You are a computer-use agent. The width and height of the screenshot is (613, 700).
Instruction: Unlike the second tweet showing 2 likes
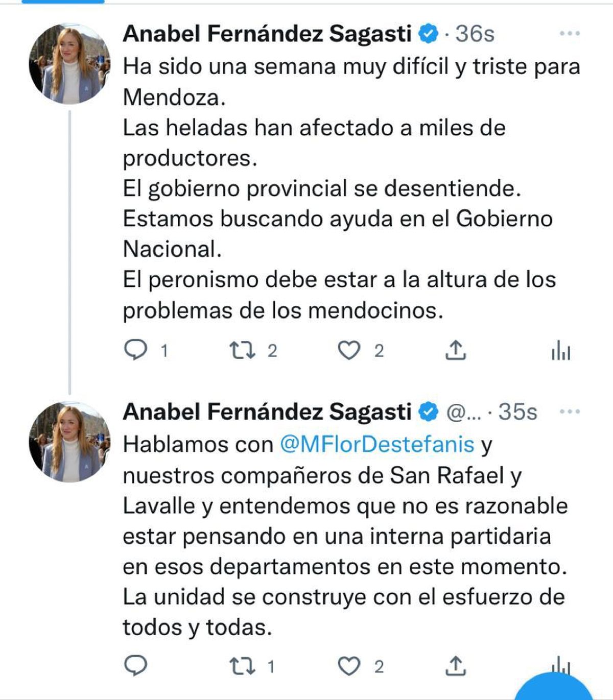[x=349, y=664]
